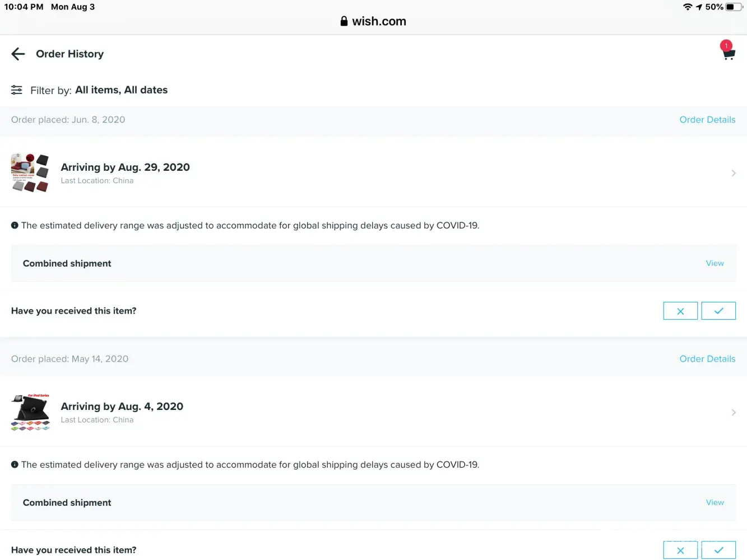Go back using the Order History arrow
This screenshot has height=560, width=747.
coord(18,54)
